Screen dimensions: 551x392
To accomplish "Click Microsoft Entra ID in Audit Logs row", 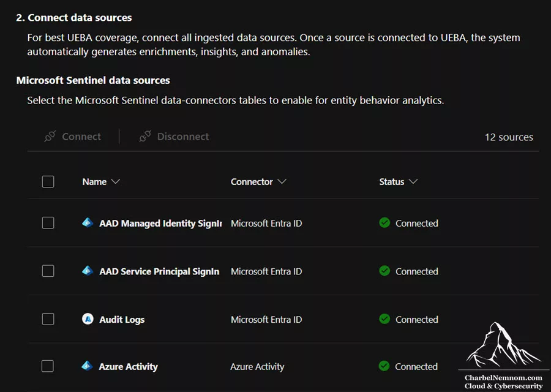I will (x=266, y=320).
